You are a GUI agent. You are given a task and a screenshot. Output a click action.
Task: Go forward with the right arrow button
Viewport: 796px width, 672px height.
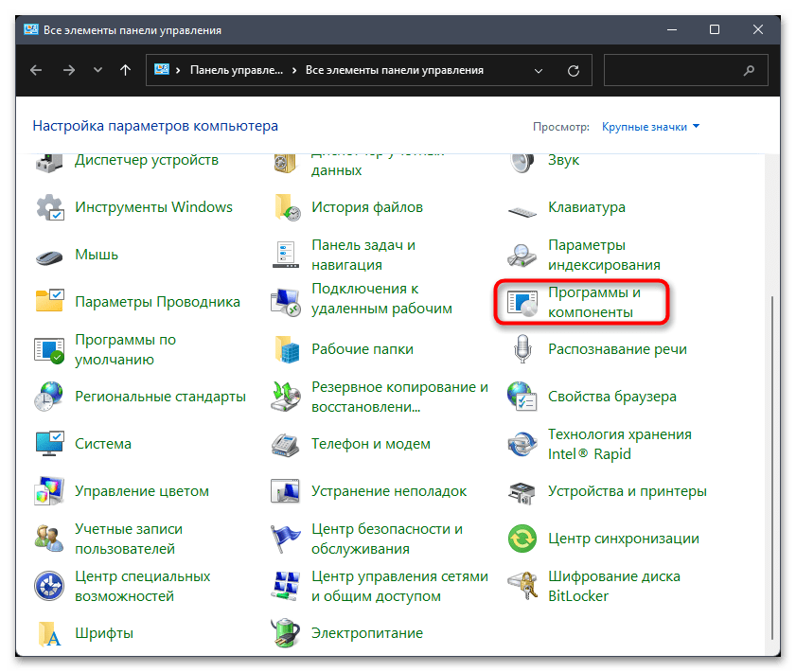pos(69,70)
